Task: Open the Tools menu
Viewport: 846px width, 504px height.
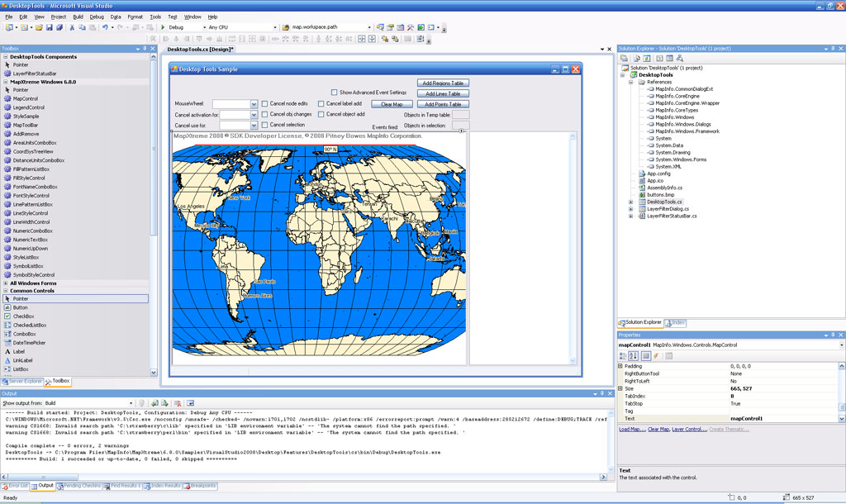Action: tap(155, 17)
